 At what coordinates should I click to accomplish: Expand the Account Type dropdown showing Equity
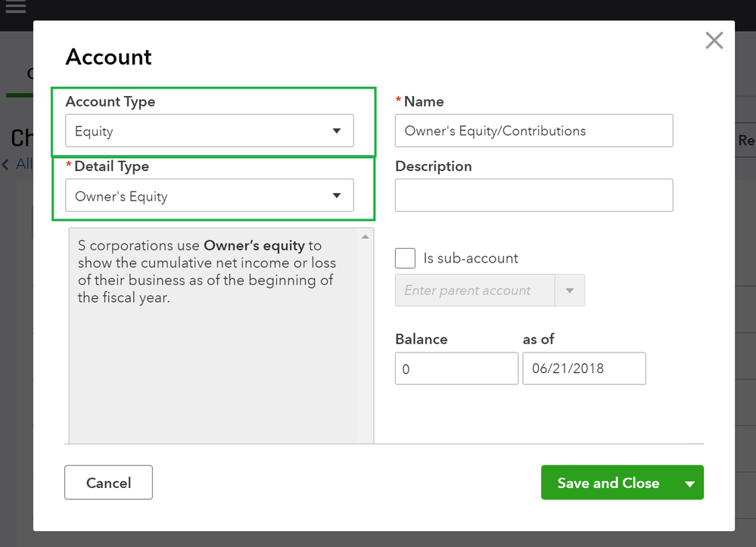coord(209,131)
